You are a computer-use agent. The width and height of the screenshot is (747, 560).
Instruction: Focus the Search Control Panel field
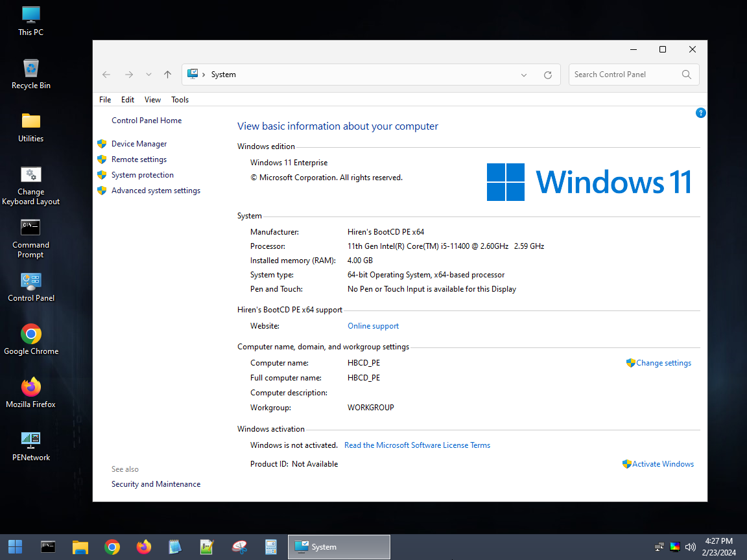point(625,75)
